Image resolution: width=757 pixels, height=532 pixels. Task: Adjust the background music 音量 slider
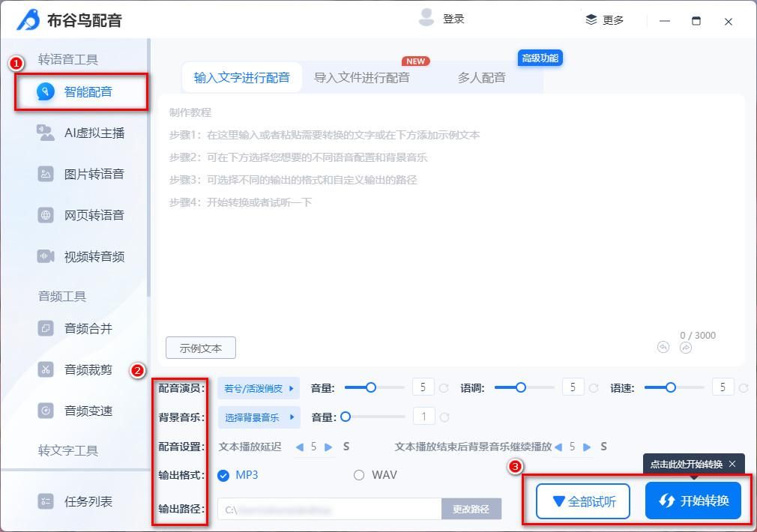(346, 417)
